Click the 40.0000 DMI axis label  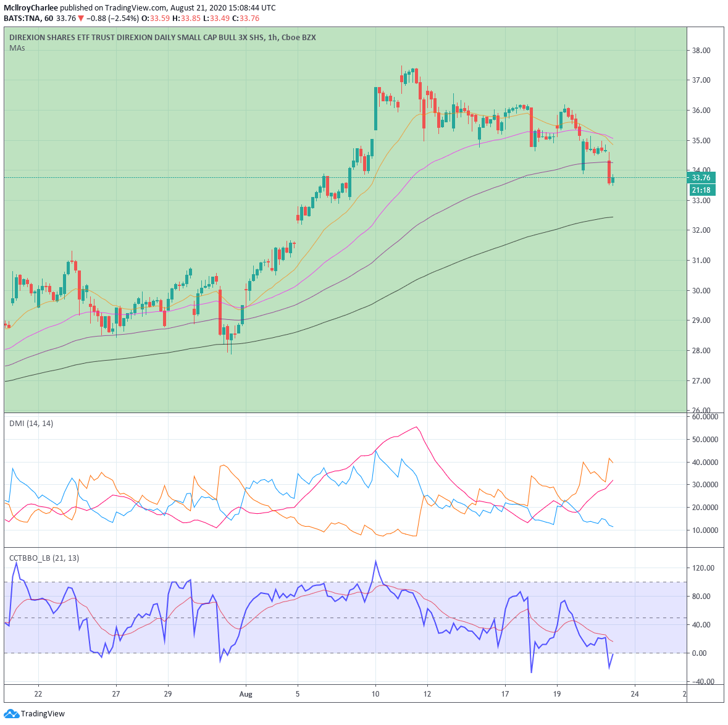click(705, 463)
